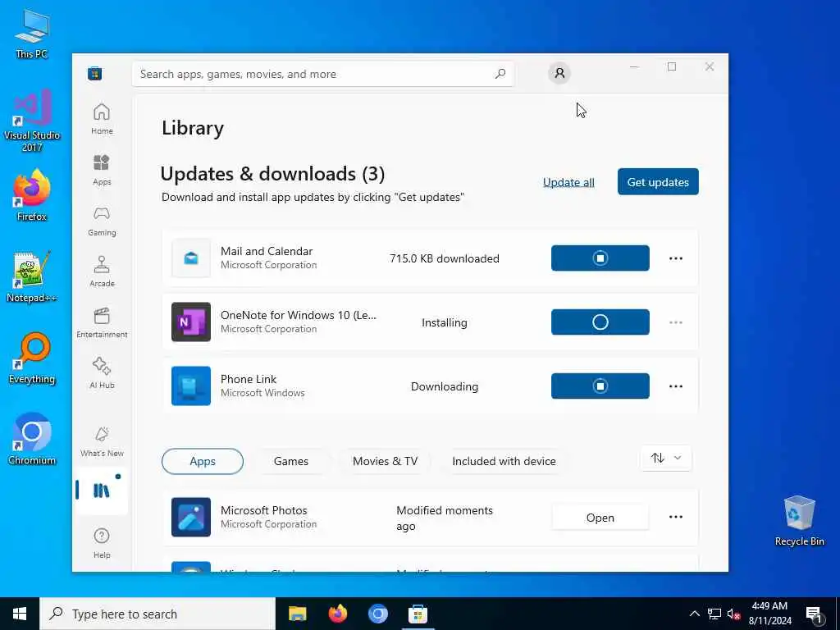Open the Arcade section

pos(102,272)
